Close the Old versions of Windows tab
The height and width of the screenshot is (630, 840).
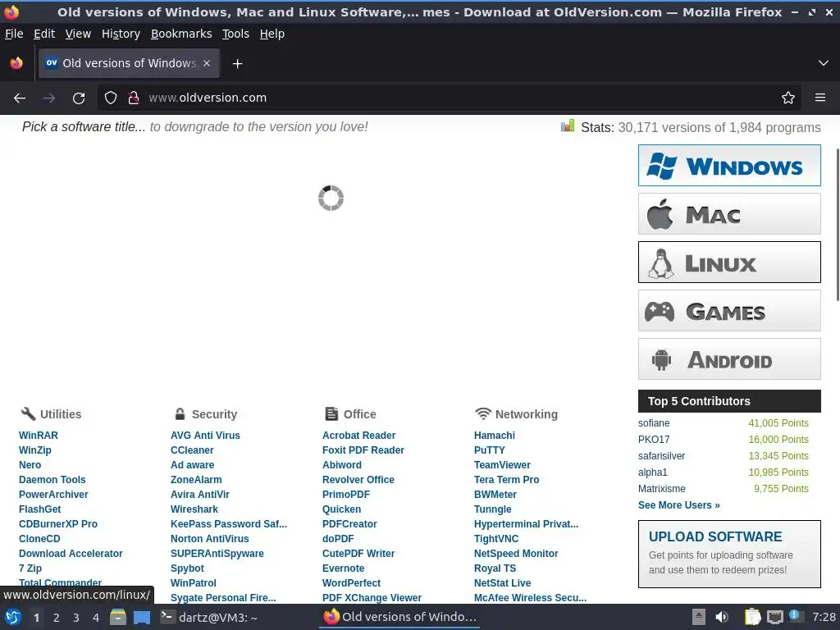point(207,63)
